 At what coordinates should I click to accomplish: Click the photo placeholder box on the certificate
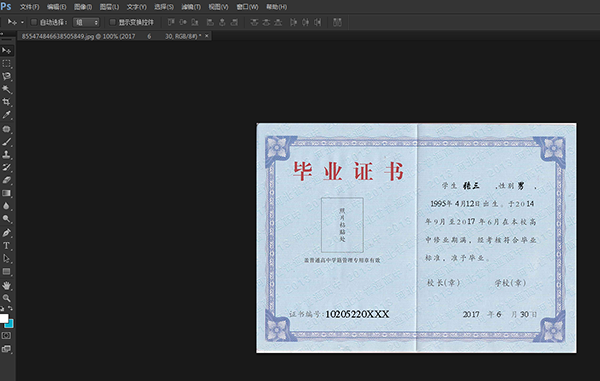pos(342,225)
